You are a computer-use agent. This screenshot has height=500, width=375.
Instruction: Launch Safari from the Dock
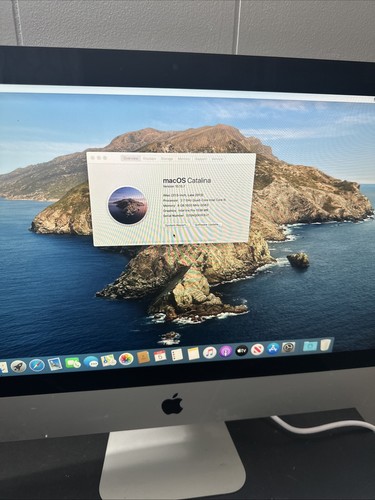37,365
